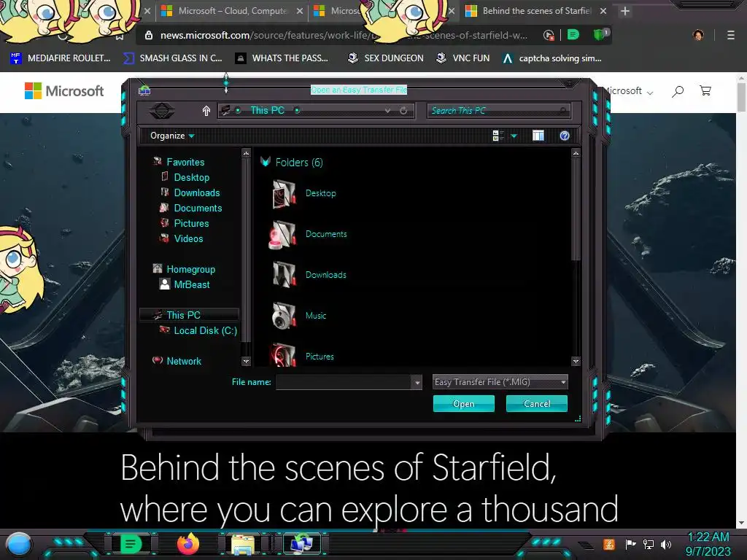Open the Microsoft site search magnifier icon
Screen dimensions: 747x560
point(678,91)
